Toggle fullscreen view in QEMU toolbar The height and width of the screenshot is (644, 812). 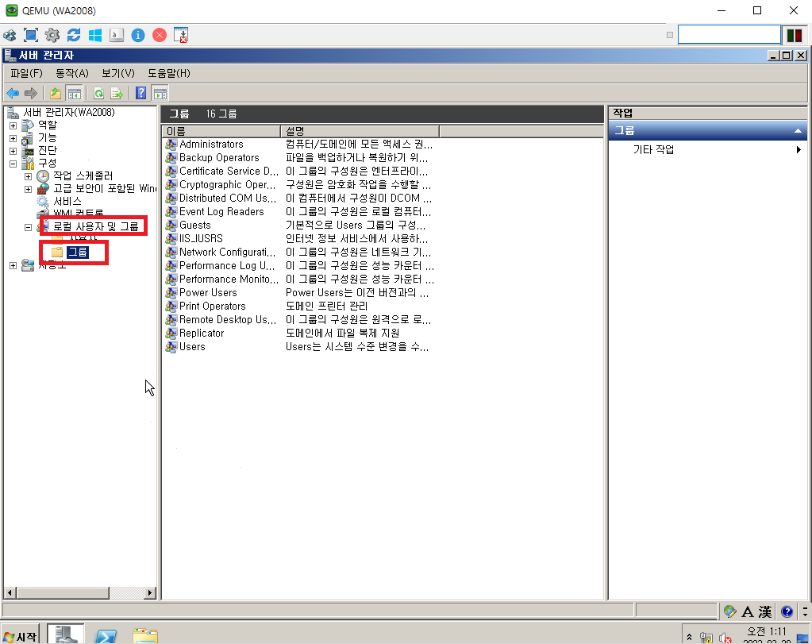pos(31,35)
